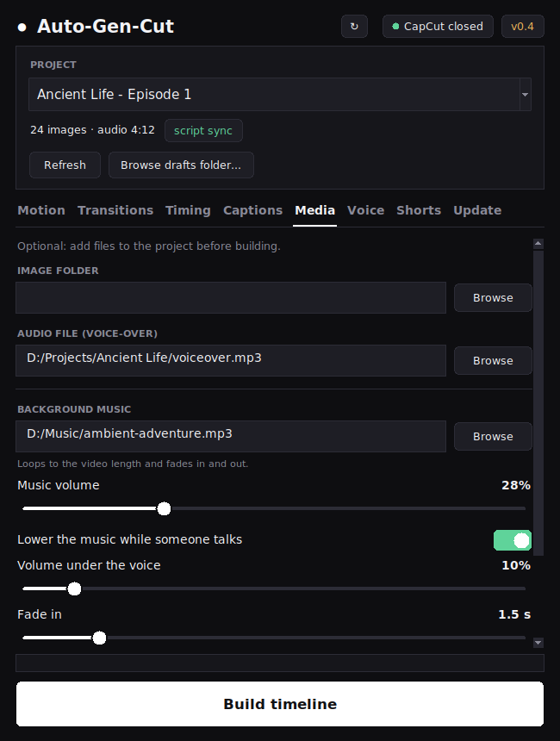560x741 pixels.
Task: Click the 10% voice volume value
Action: [x=516, y=566]
